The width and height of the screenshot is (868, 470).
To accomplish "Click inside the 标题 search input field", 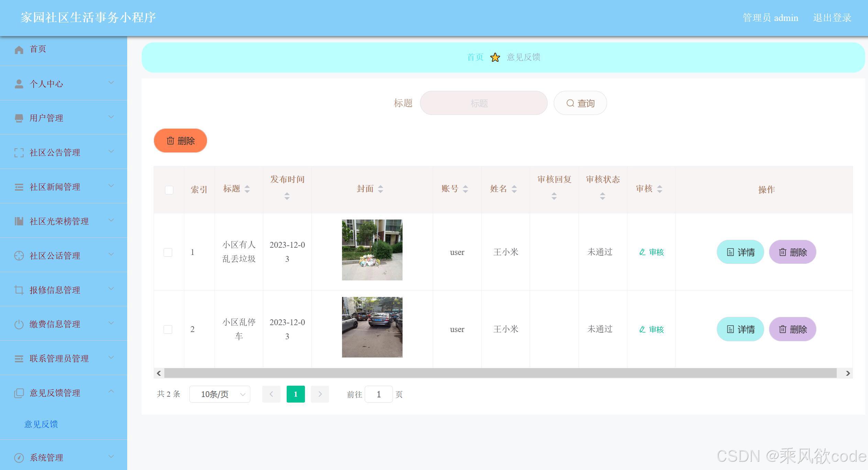I will (483, 103).
